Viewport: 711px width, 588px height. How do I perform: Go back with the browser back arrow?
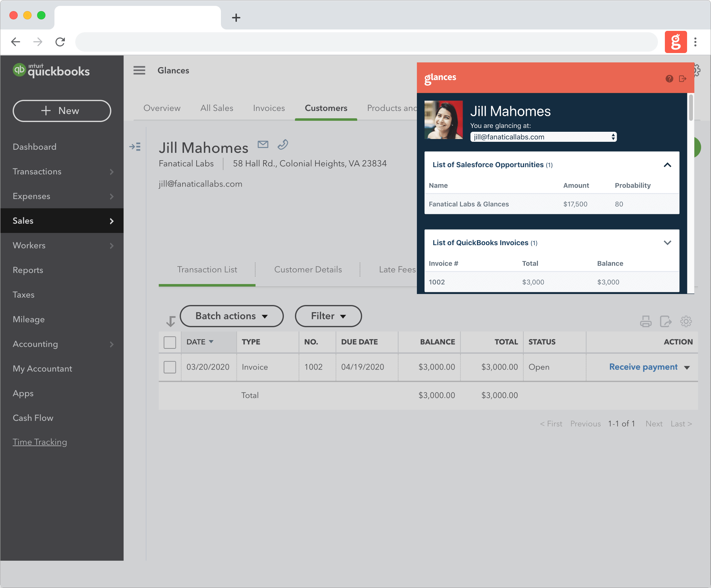pyautogui.click(x=16, y=42)
